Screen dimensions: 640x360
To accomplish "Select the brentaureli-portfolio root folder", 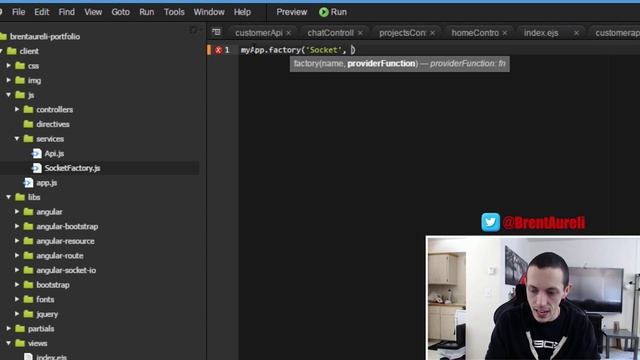I will 45,36.
